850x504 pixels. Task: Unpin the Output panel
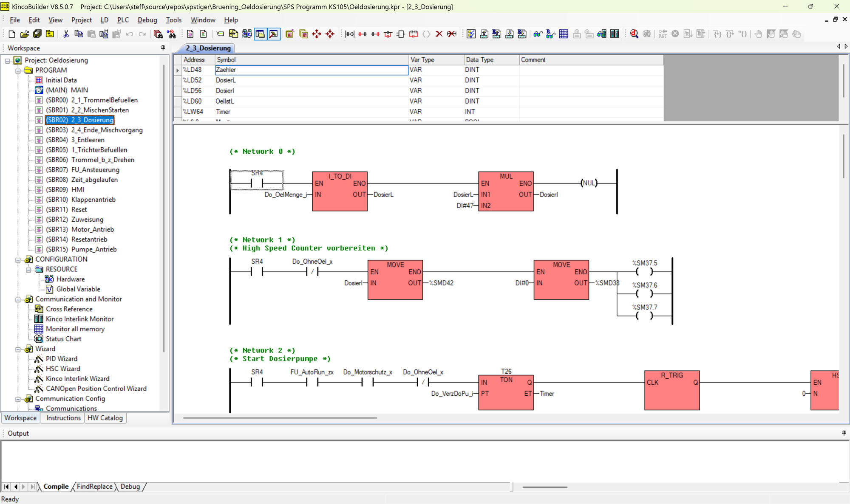tap(844, 433)
